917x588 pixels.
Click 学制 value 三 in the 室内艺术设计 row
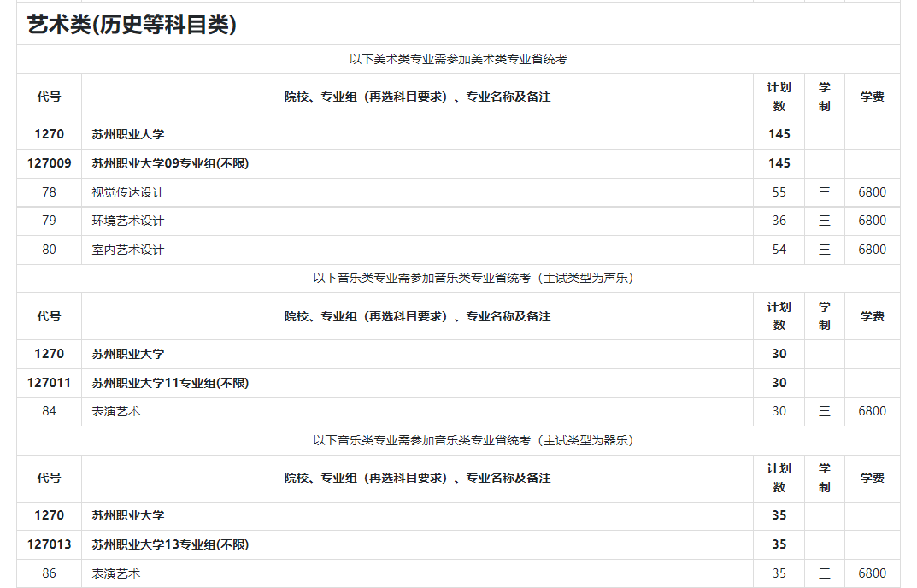pos(825,250)
